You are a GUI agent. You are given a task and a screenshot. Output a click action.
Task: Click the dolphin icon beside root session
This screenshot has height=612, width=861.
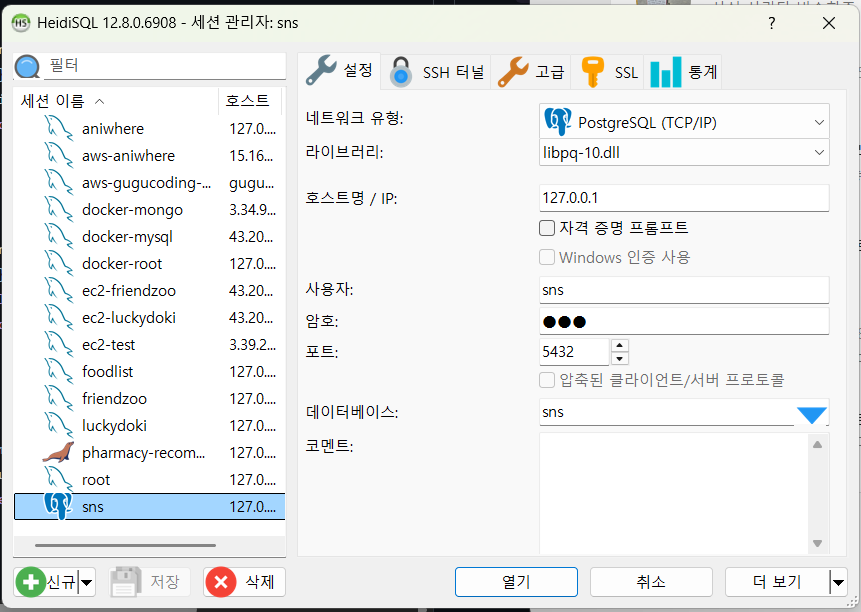click(58, 479)
